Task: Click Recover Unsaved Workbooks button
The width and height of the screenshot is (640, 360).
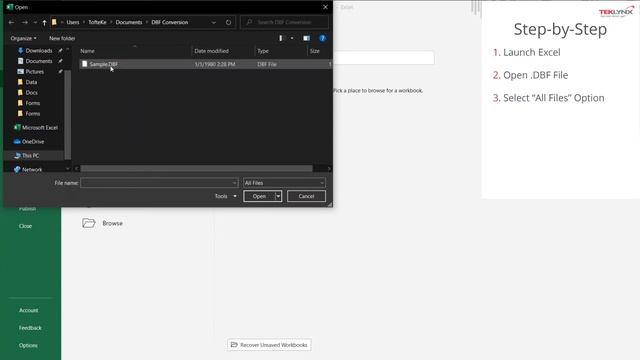Action: point(269,345)
